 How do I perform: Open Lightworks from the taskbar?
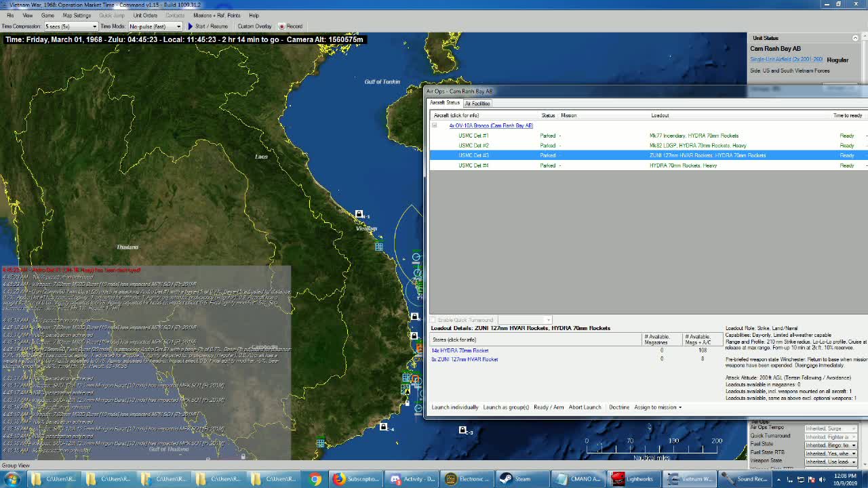pos(634,479)
